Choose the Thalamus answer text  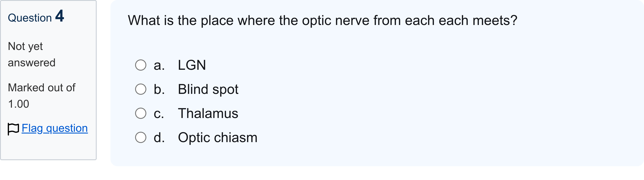coord(208,113)
